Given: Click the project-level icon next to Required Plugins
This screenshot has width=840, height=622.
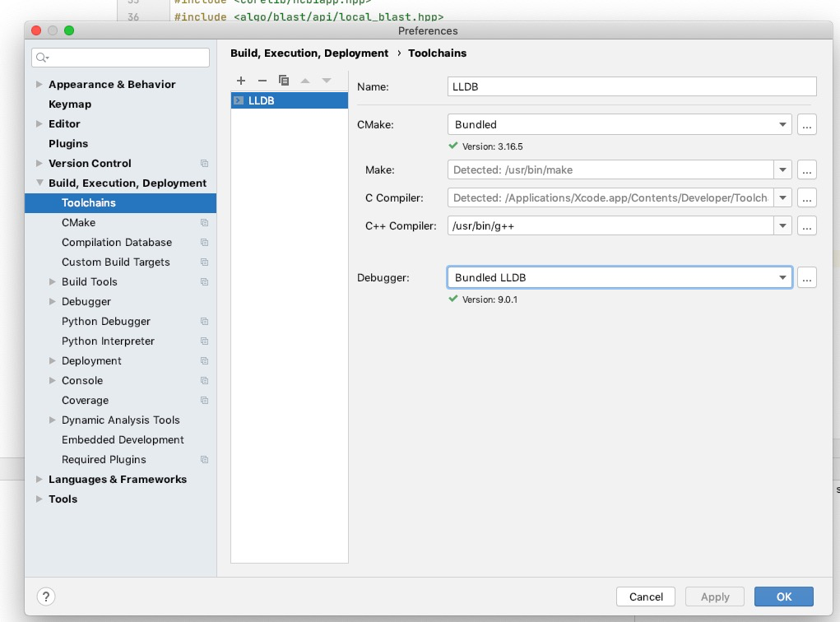Looking at the screenshot, I should 204,460.
